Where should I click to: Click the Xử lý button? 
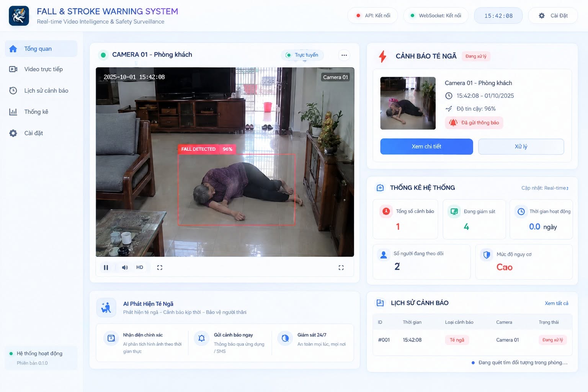(521, 147)
